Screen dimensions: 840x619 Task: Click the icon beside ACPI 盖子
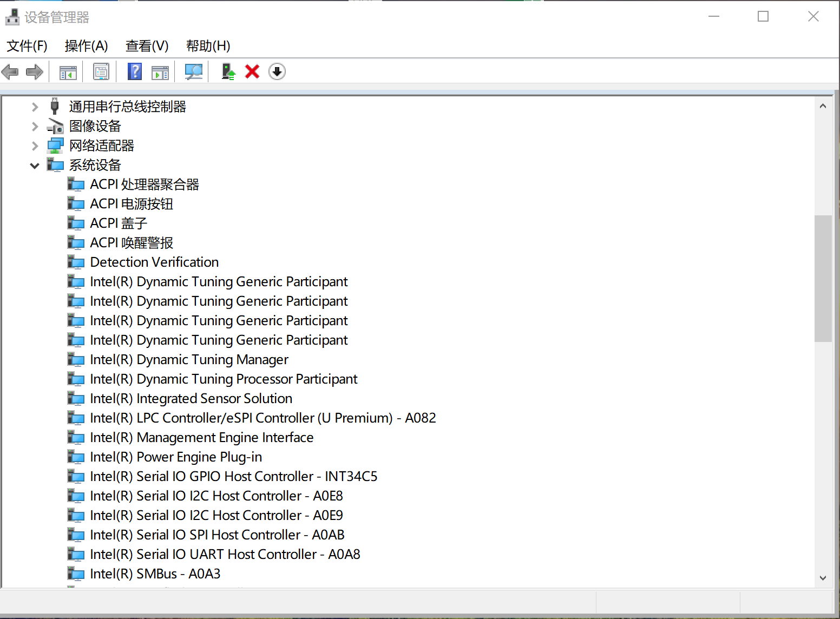click(x=76, y=223)
